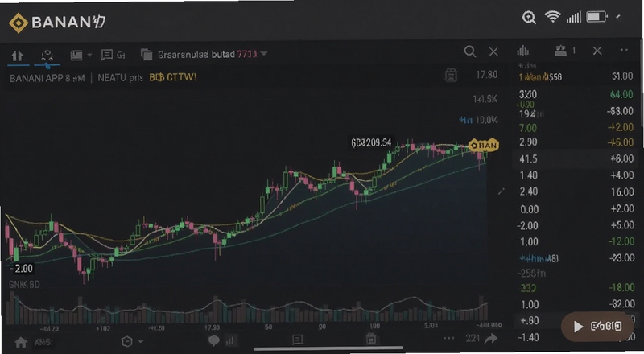Expand the Grsaranulad butad 7713 dropdown

[x=264, y=54]
